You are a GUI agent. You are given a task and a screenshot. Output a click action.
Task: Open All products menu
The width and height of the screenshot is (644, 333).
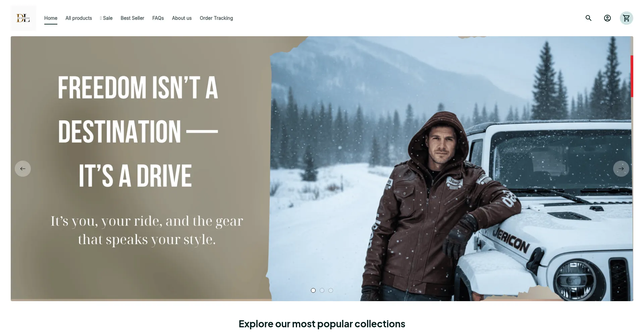78,18
